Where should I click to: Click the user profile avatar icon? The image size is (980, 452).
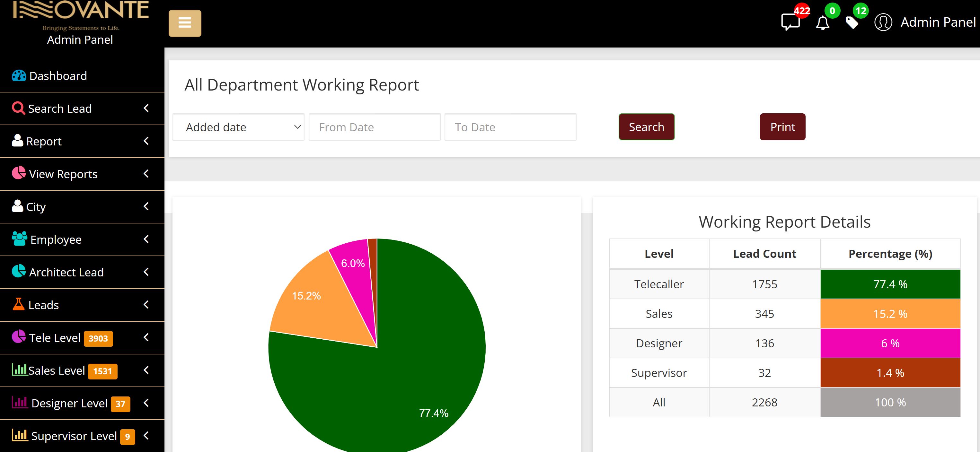point(883,22)
